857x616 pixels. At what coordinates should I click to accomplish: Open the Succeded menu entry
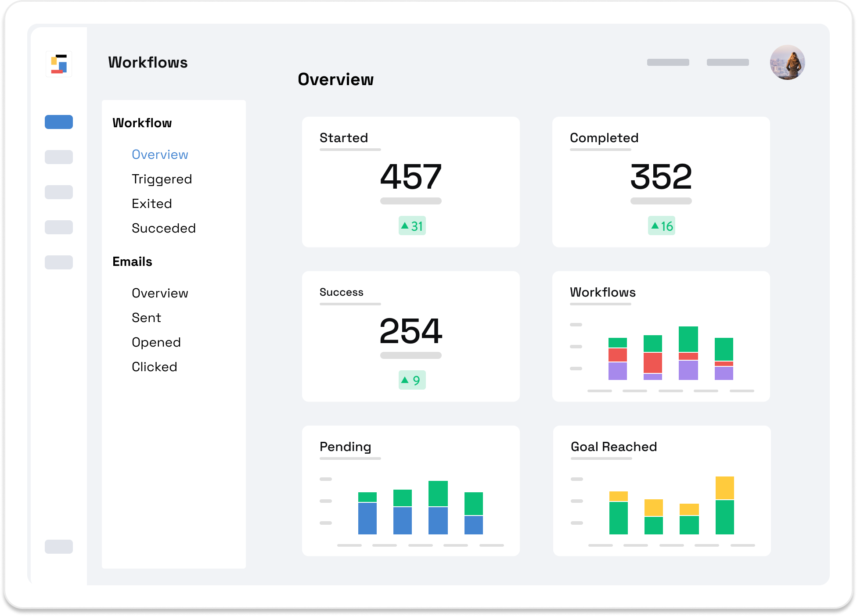coord(163,228)
